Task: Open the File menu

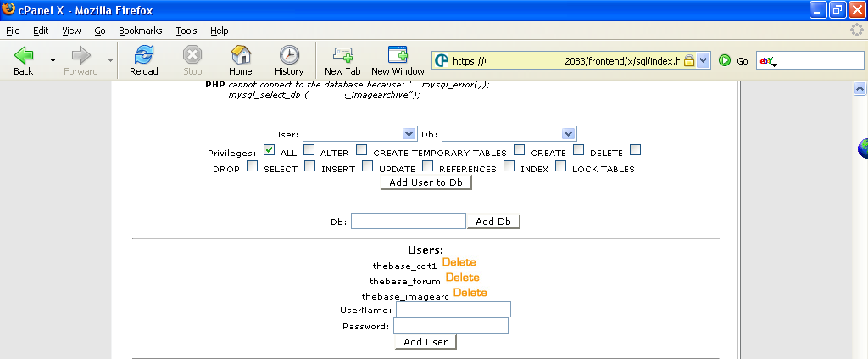Action: click(13, 31)
